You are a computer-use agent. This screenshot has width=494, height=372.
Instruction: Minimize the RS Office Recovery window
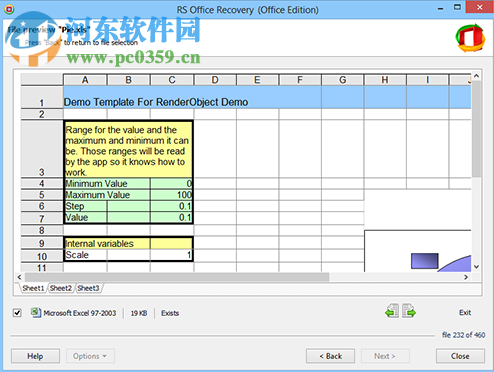pos(441,8)
